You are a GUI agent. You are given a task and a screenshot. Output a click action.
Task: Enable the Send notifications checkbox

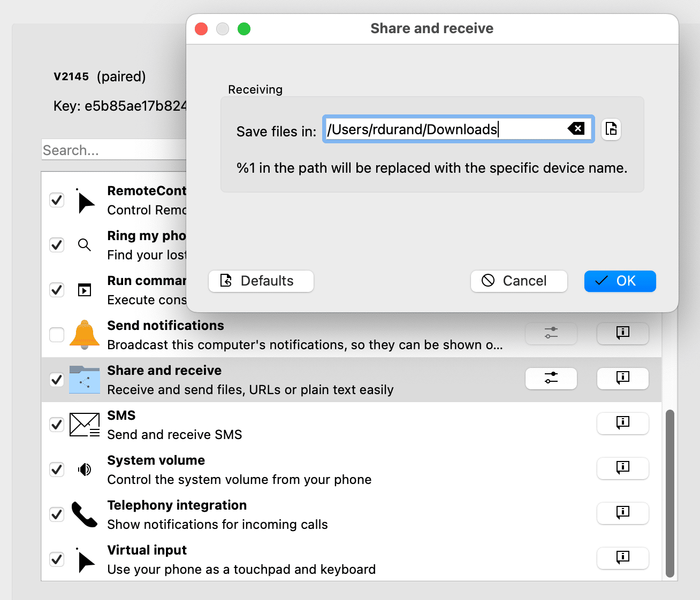[x=57, y=335]
